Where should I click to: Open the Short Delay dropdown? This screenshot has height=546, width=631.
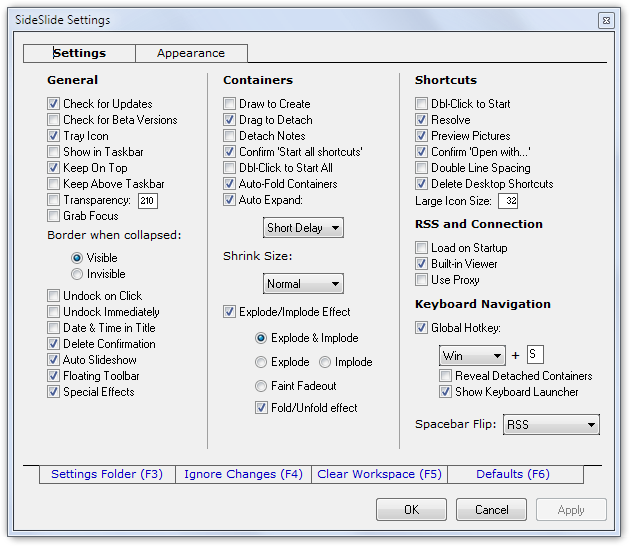point(303,228)
